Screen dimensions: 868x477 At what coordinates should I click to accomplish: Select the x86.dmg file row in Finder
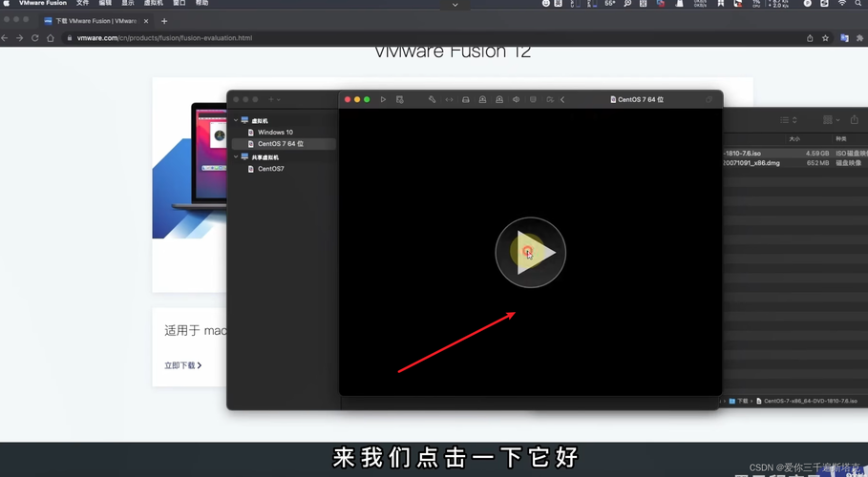(795, 163)
